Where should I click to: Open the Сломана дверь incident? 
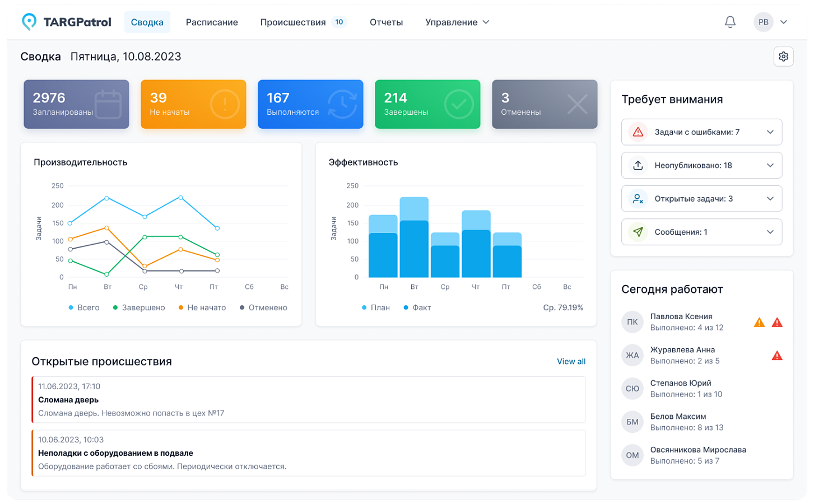(x=309, y=400)
